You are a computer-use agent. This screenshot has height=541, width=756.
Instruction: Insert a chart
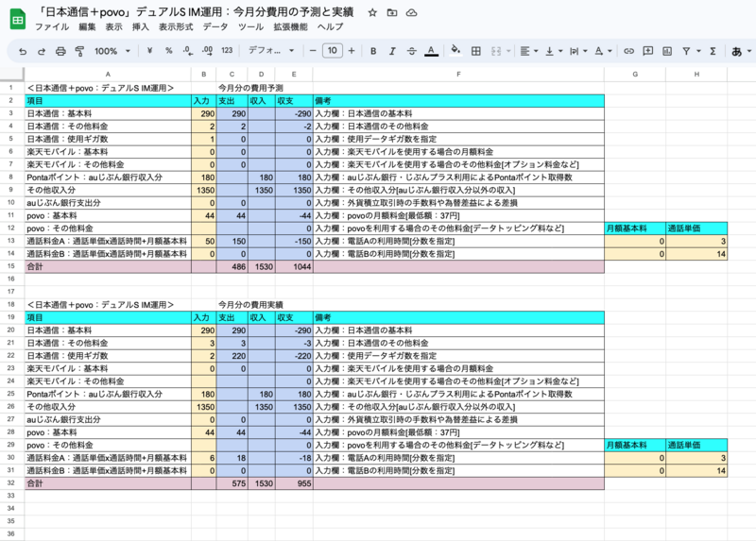[667, 51]
